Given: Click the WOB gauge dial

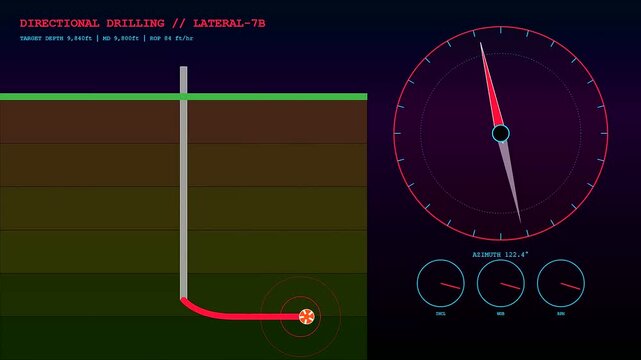Looking at the screenshot, I should [501, 283].
